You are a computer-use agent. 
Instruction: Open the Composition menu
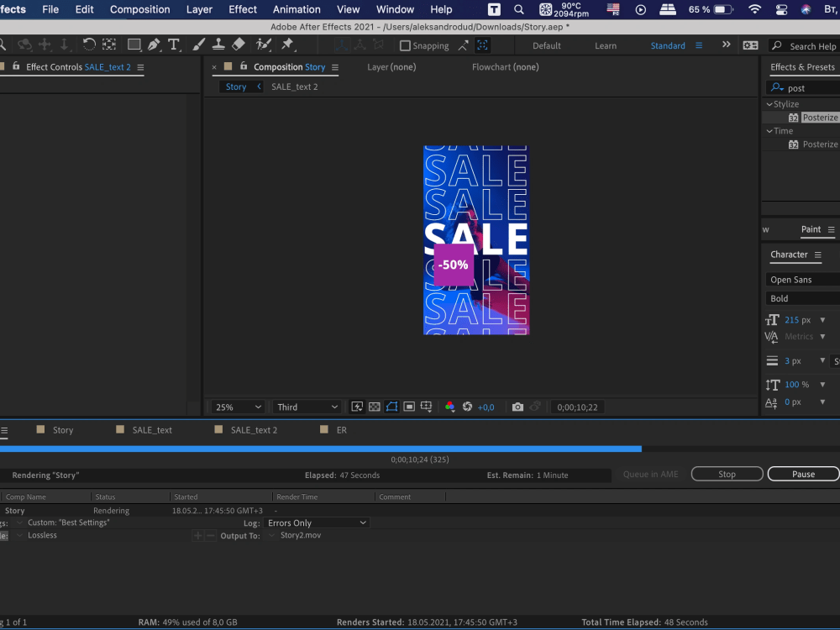pos(139,9)
